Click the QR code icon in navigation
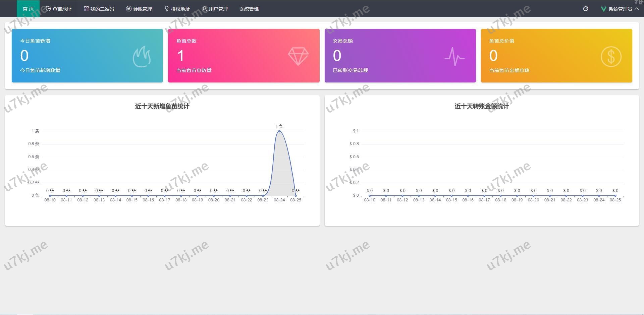The image size is (644, 315). (x=86, y=9)
